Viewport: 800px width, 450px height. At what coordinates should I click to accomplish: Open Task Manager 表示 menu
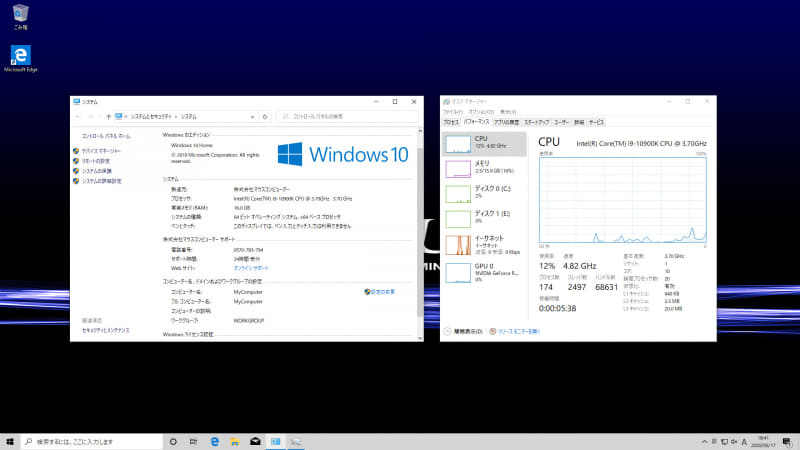508,112
